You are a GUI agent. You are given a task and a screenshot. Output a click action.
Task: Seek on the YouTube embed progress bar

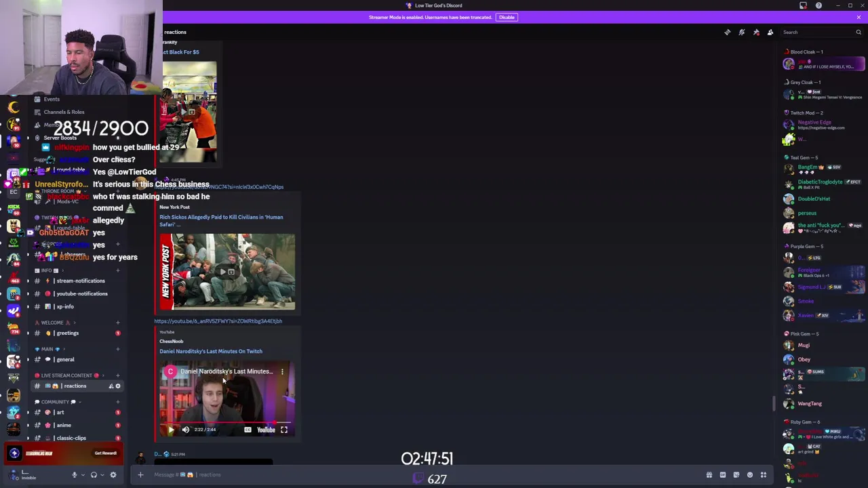227,422
